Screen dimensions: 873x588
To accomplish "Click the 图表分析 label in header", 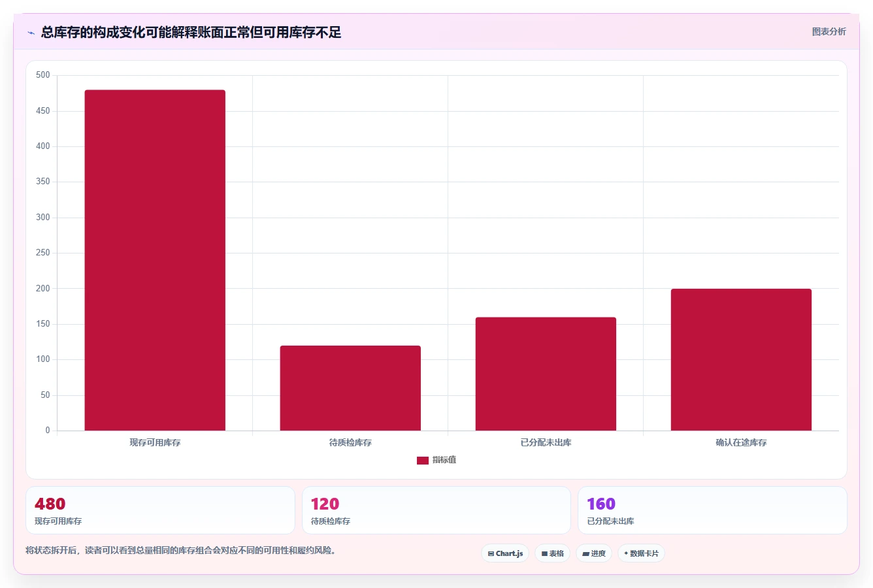I will (829, 31).
